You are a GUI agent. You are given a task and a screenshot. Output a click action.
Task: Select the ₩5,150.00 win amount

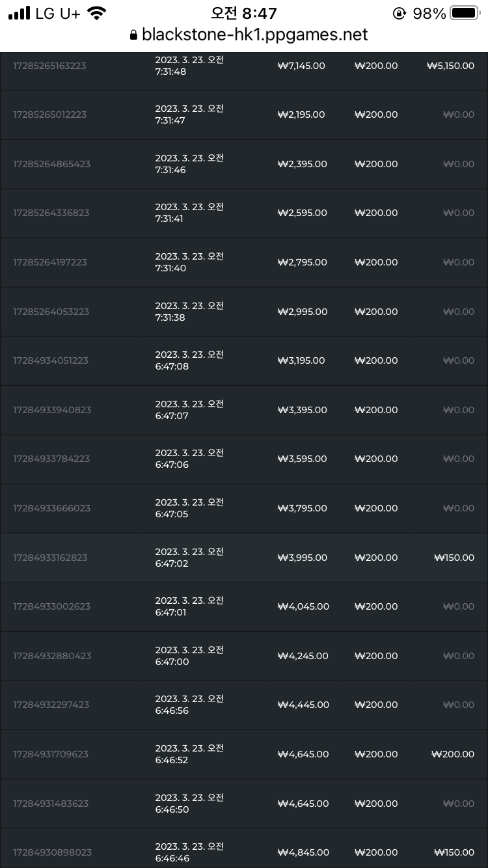pos(450,66)
